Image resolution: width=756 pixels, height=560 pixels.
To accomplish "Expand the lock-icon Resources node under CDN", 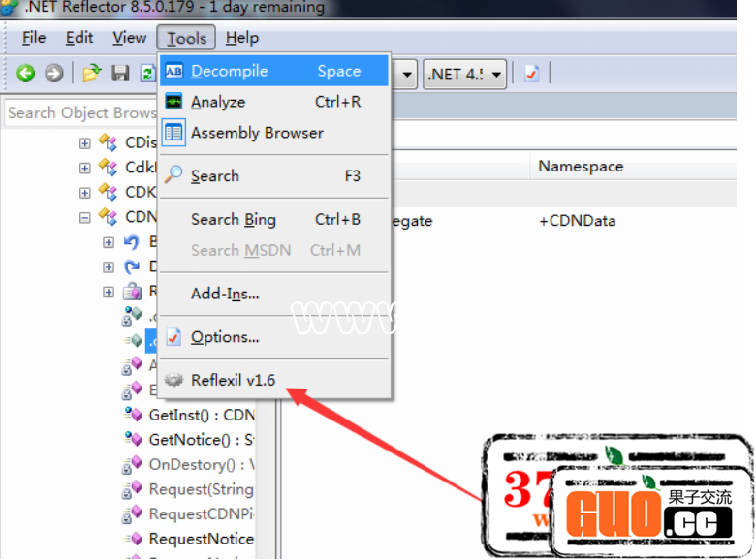I will pyautogui.click(x=109, y=292).
